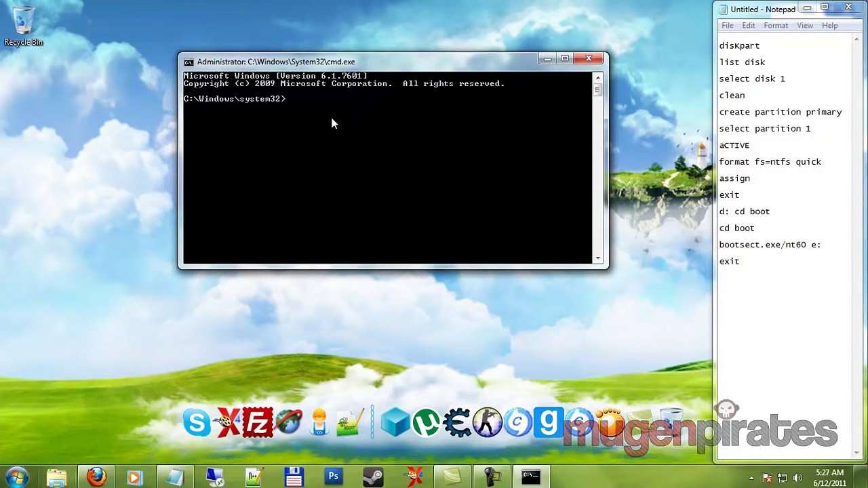Click the blue circular 'C' dock icon
868x488 pixels.
click(518, 423)
